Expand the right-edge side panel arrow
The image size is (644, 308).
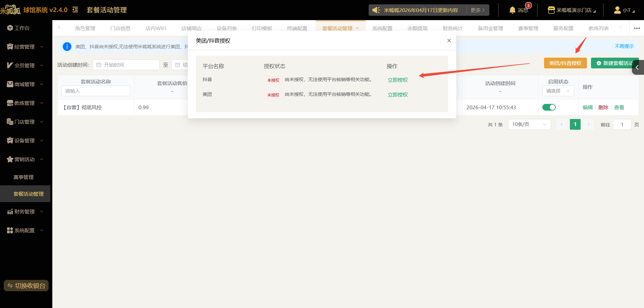pos(638,67)
